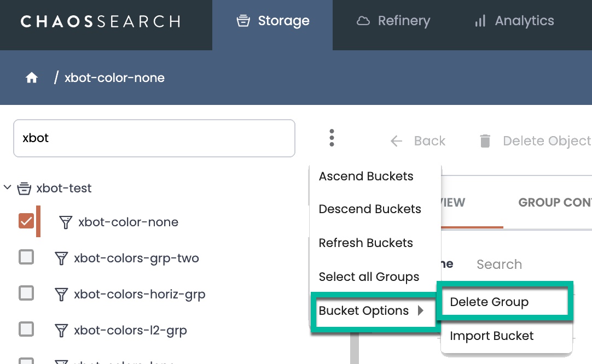Click the Delete Object trash icon
Screen dimensions: 592x364
(485, 141)
